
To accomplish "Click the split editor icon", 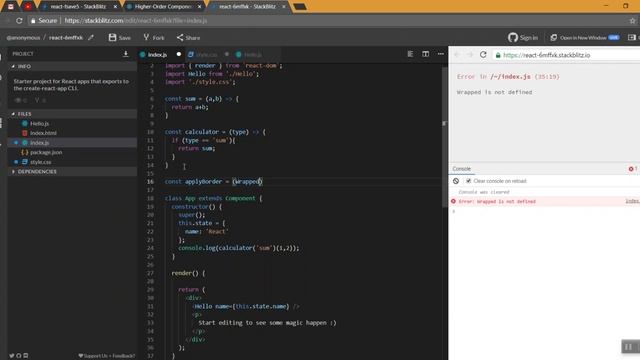I will 425,54.
